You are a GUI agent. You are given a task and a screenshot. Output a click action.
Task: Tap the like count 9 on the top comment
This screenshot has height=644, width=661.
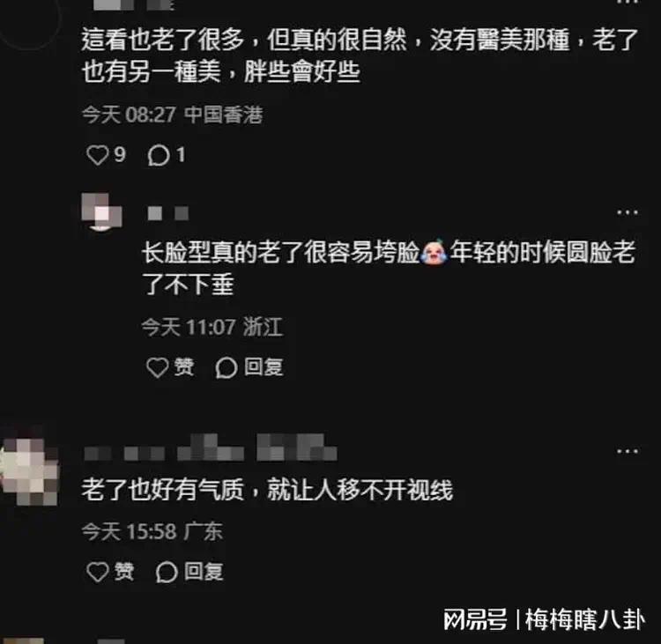(x=120, y=155)
